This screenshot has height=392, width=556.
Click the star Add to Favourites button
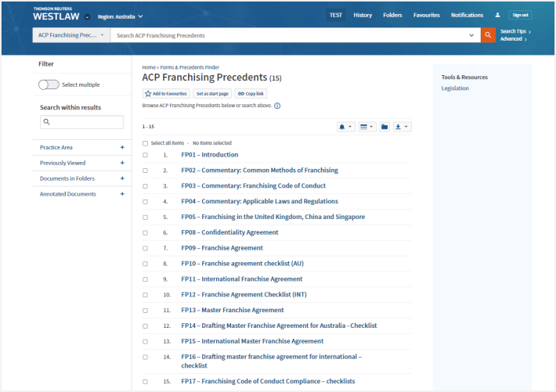tap(166, 94)
